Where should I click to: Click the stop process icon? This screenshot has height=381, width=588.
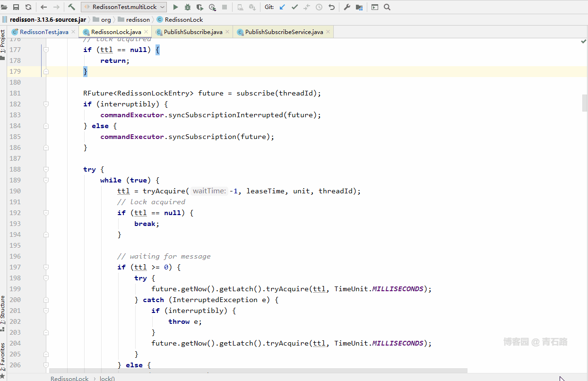click(x=225, y=7)
